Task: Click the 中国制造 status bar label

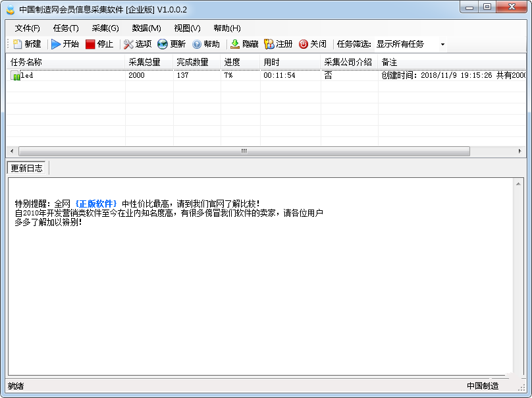Action: click(x=483, y=386)
